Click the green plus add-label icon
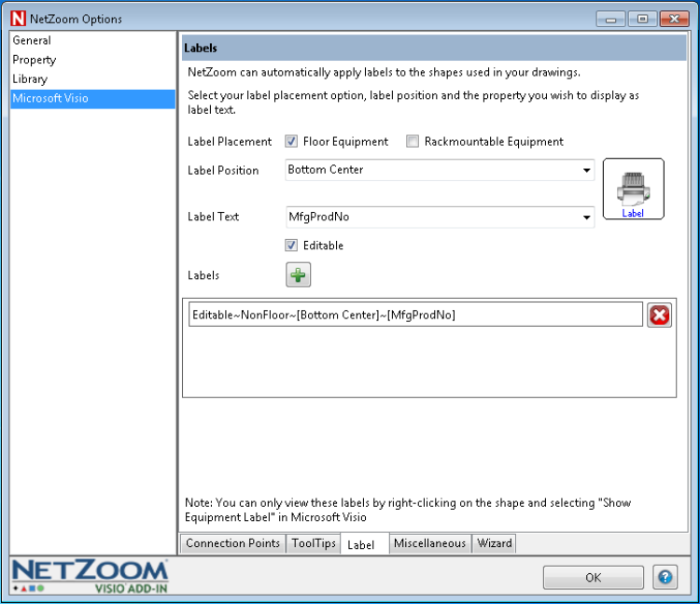700x604 pixels. click(298, 274)
